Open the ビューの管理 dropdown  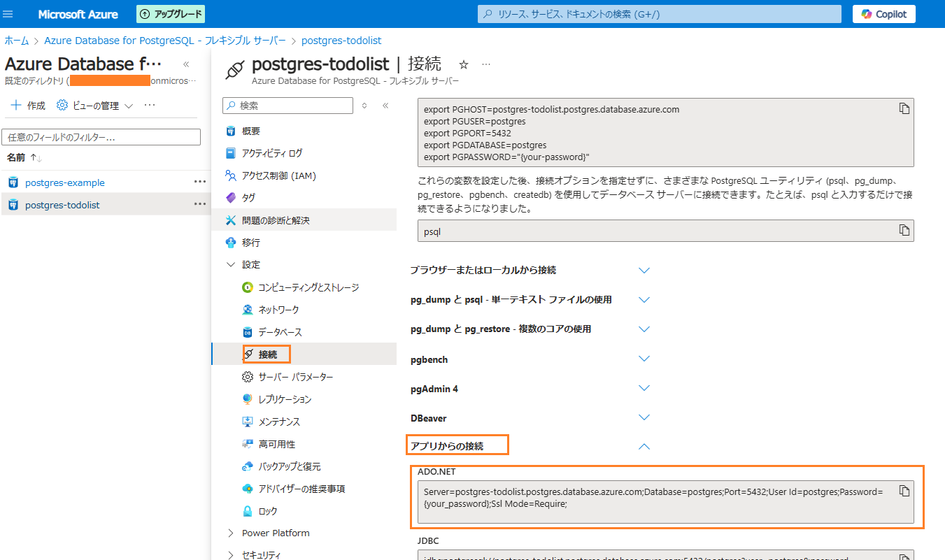pyautogui.click(x=94, y=106)
